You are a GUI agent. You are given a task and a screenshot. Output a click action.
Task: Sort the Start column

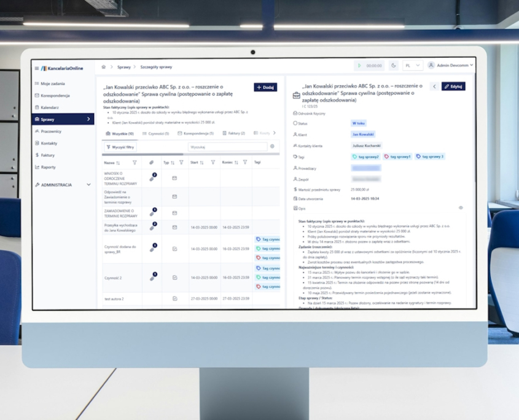pos(201,163)
